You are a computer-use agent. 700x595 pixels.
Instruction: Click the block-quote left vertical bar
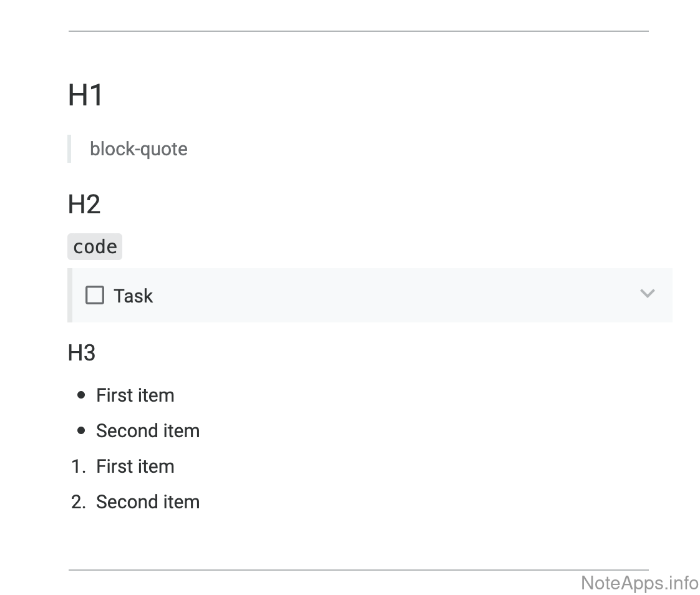(x=69, y=149)
